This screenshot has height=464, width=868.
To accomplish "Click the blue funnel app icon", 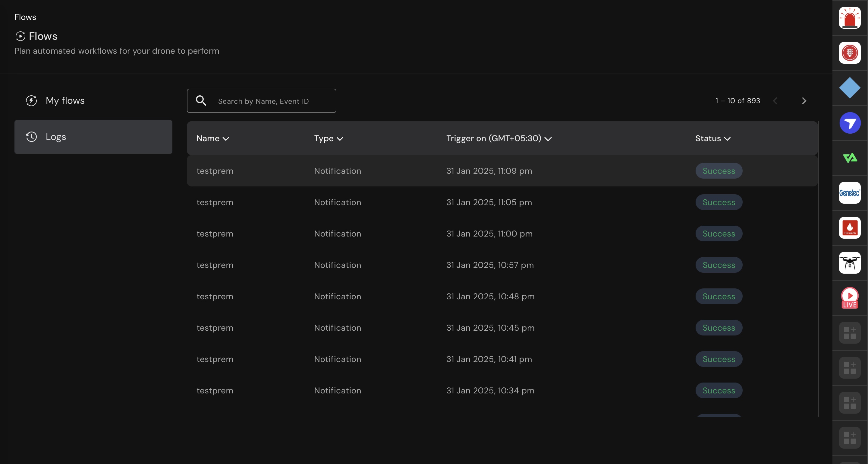I will (x=850, y=123).
